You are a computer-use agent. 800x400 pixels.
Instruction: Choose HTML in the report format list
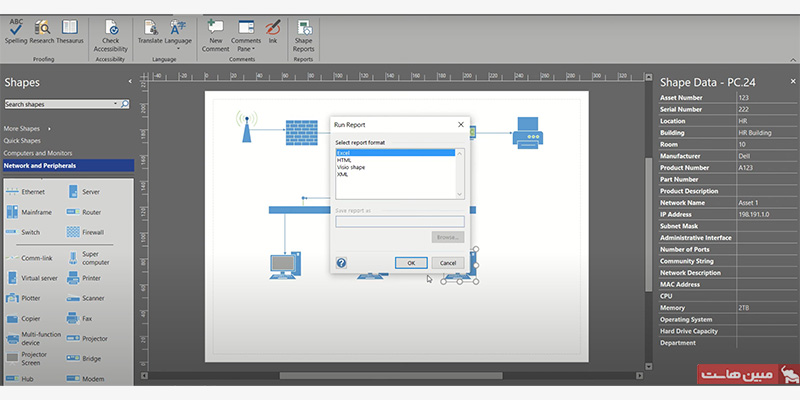coord(344,160)
